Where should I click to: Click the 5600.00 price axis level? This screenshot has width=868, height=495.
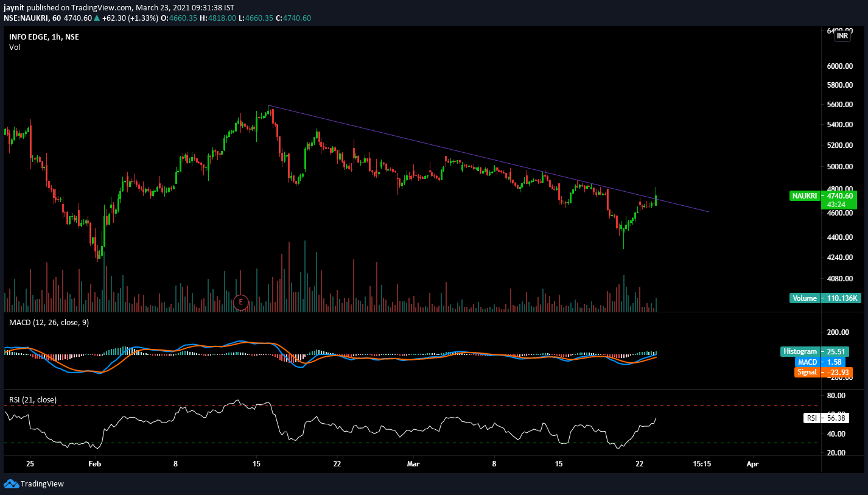pyautogui.click(x=839, y=105)
